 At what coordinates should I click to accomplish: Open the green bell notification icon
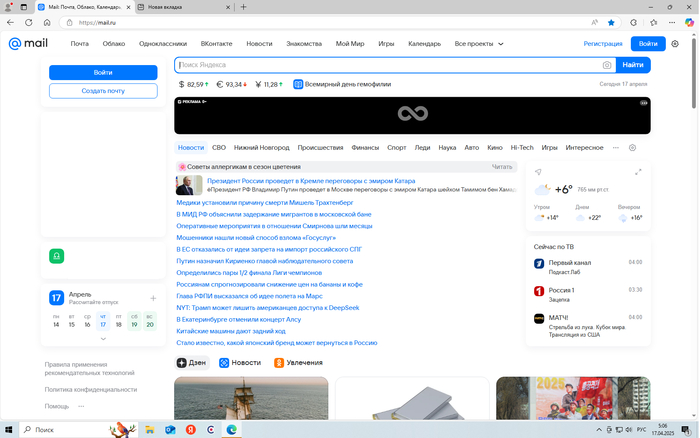click(57, 256)
